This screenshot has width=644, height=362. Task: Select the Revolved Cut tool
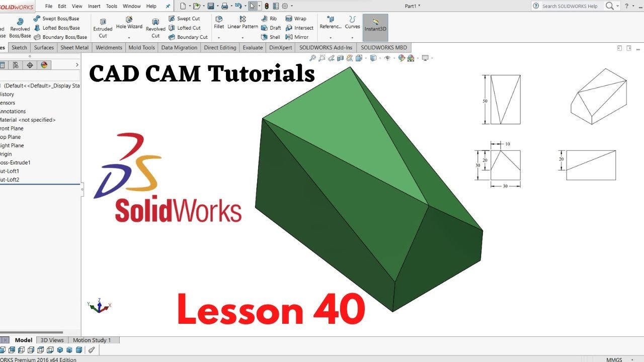tap(155, 28)
